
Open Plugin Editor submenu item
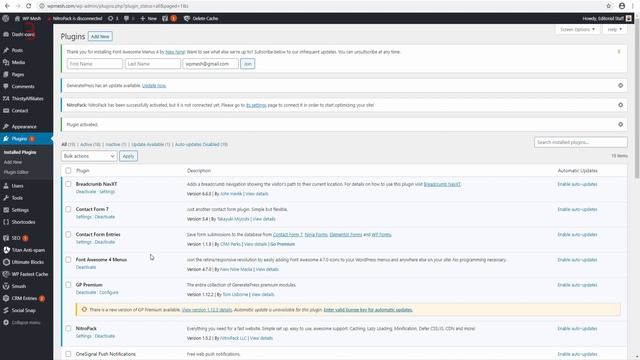tap(16, 172)
